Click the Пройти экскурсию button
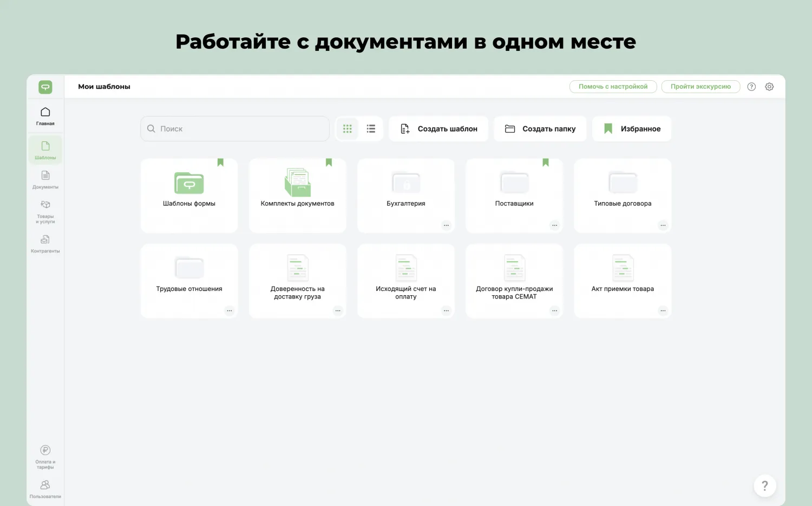Screen dimensions: 812x506 pos(700,87)
